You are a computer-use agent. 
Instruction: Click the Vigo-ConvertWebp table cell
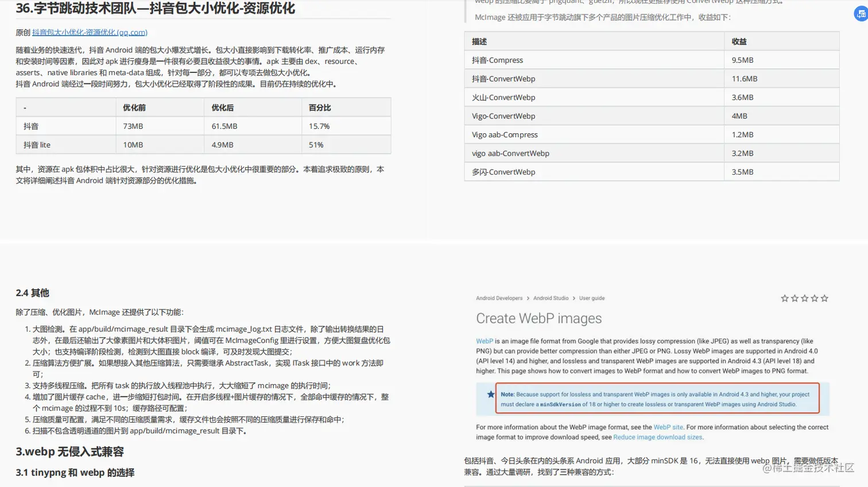594,116
